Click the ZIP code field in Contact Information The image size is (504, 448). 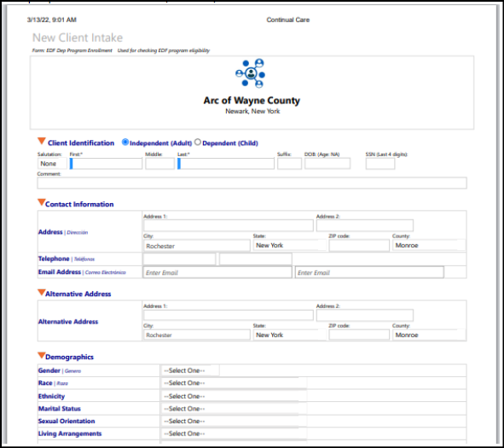(359, 246)
